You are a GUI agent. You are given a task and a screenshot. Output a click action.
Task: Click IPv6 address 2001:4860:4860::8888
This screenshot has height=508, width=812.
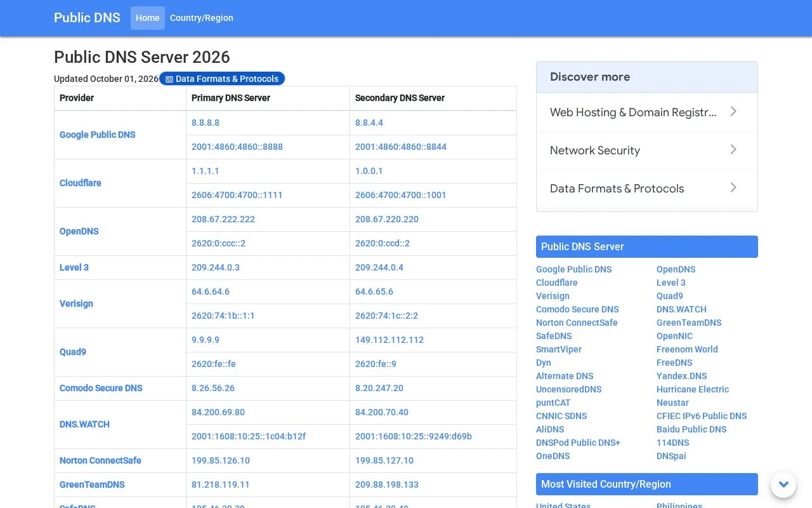(237, 147)
